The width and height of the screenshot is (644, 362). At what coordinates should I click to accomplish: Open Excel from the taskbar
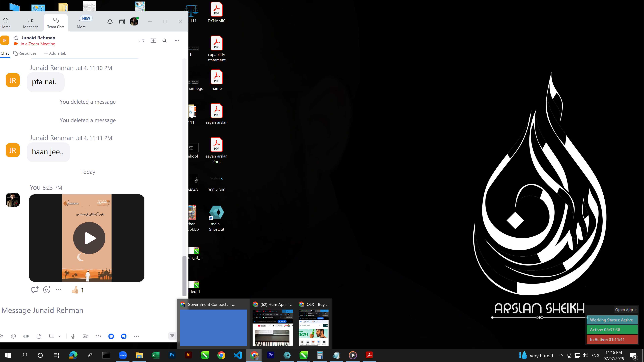point(155,355)
